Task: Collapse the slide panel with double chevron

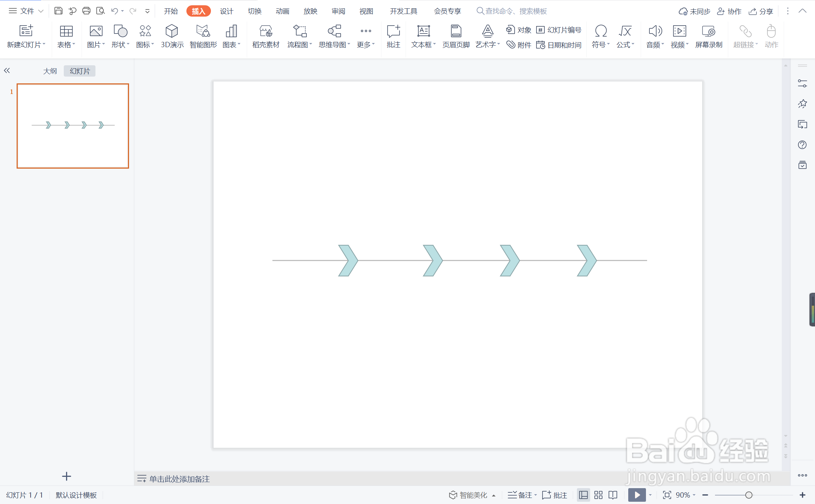Action: pos(7,71)
